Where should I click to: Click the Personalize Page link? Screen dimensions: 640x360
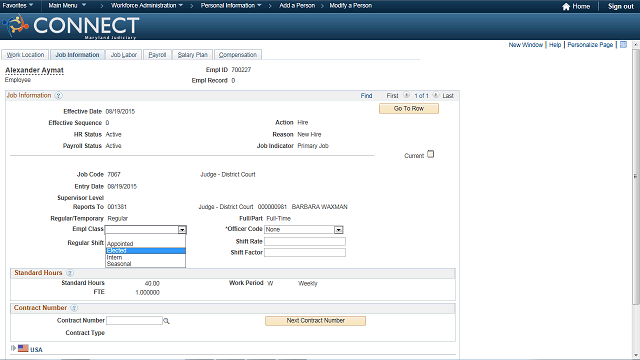(x=590, y=45)
